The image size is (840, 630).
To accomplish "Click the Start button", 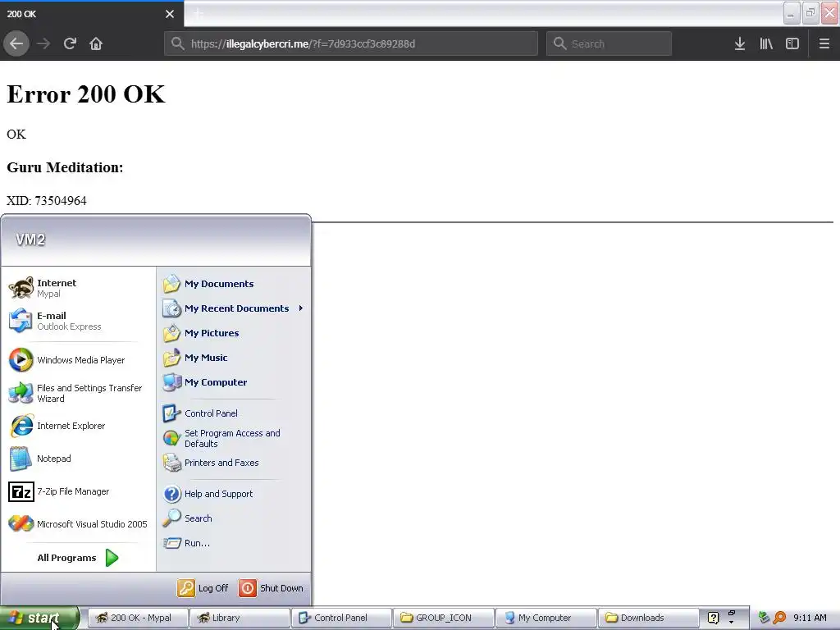I will [39, 618].
